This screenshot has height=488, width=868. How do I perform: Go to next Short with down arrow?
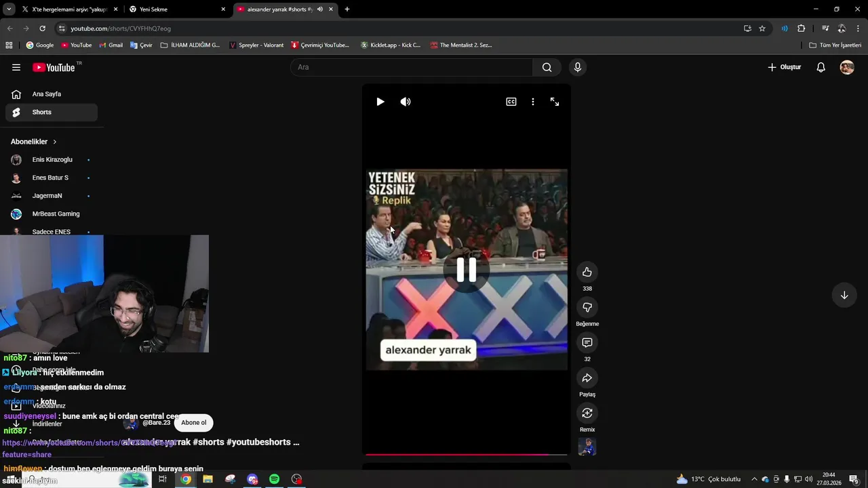coord(844,295)
